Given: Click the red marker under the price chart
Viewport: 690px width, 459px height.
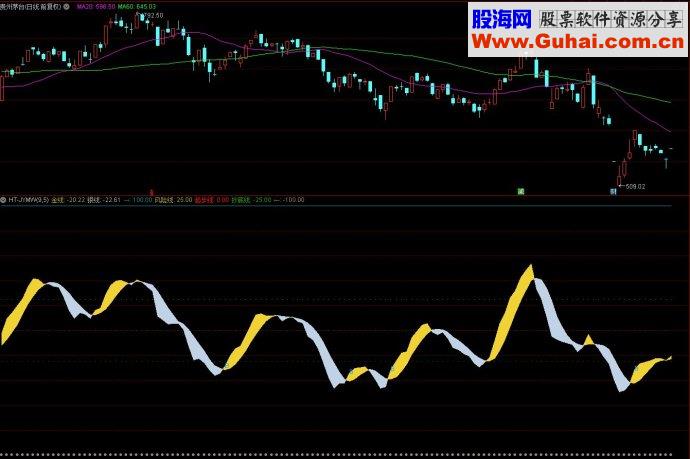Looking at the screenshot, I should [x=152, y=192].
